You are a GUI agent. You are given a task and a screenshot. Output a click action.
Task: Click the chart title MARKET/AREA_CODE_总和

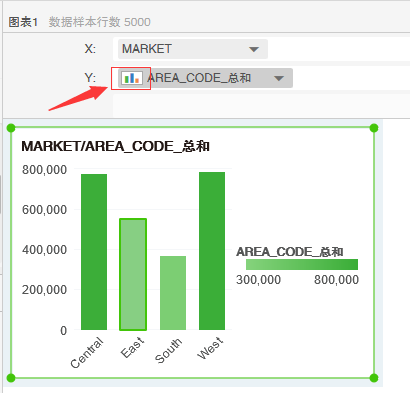tap(115, 146)
